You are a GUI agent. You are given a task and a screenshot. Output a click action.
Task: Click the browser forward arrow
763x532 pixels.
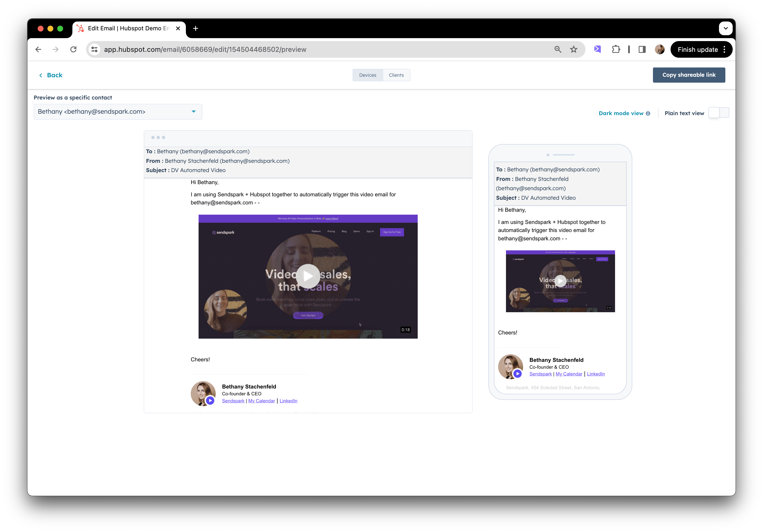pyautogui.click(x=56, y=50)
